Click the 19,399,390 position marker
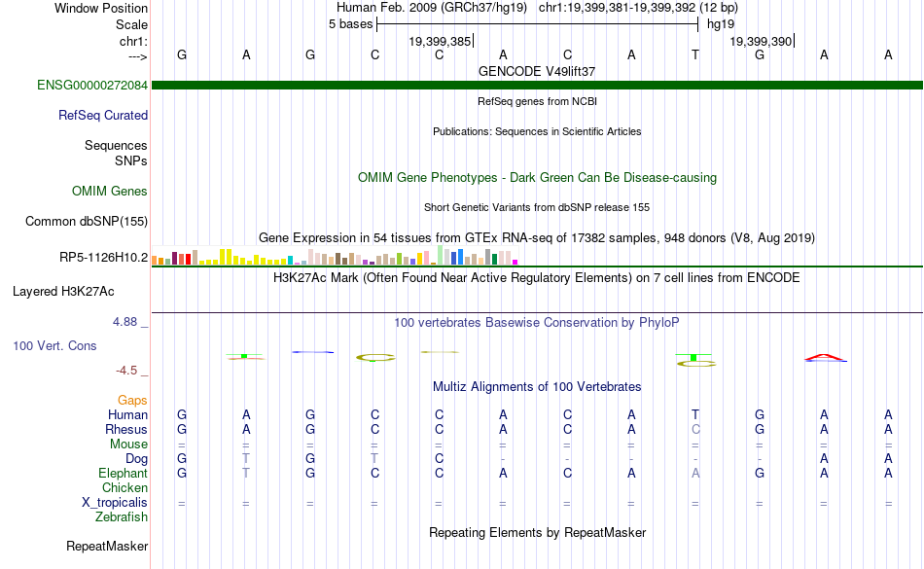The width and height of the screenshot is (924, 569). coord(762,41)
